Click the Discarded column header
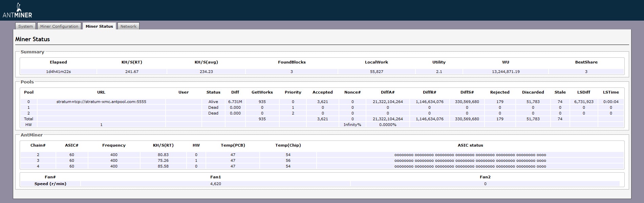This screenshot has height=203, width=644. pyautogui.click(x=533, y=92)
